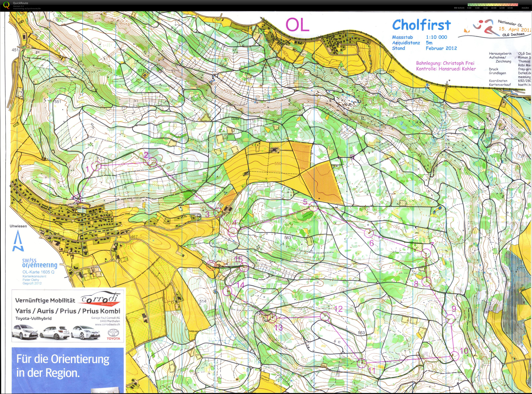Open the matstroeng.se/quickroute/de link

coord(27,9)
